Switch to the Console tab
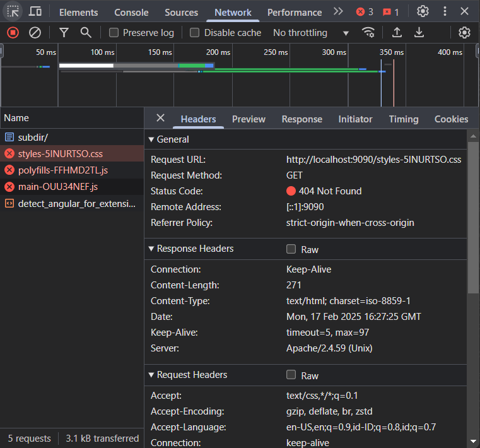This screenshot has width=480, height=448. 131,12
